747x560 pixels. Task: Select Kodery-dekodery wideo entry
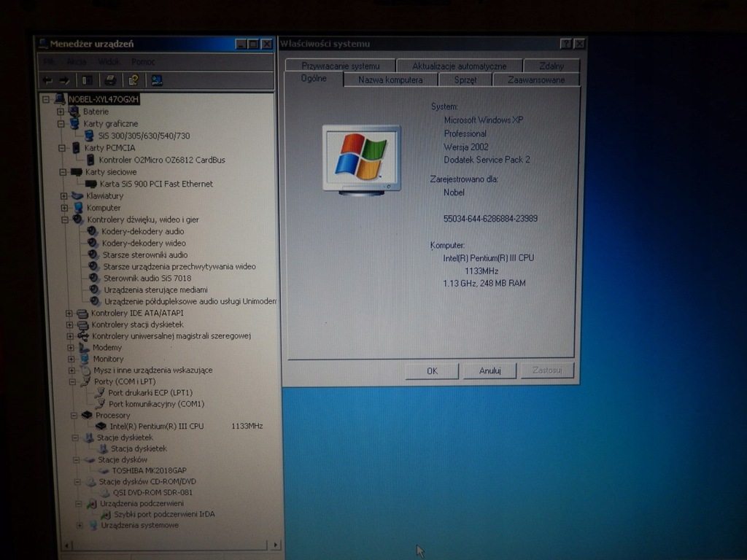click(144, 243)
